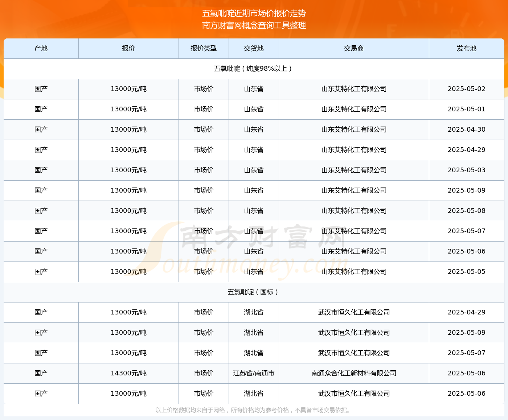The image size is (508, 420).
Task: Click 13000元/吨 in the 2025-04-30 row
Action: 128,129
